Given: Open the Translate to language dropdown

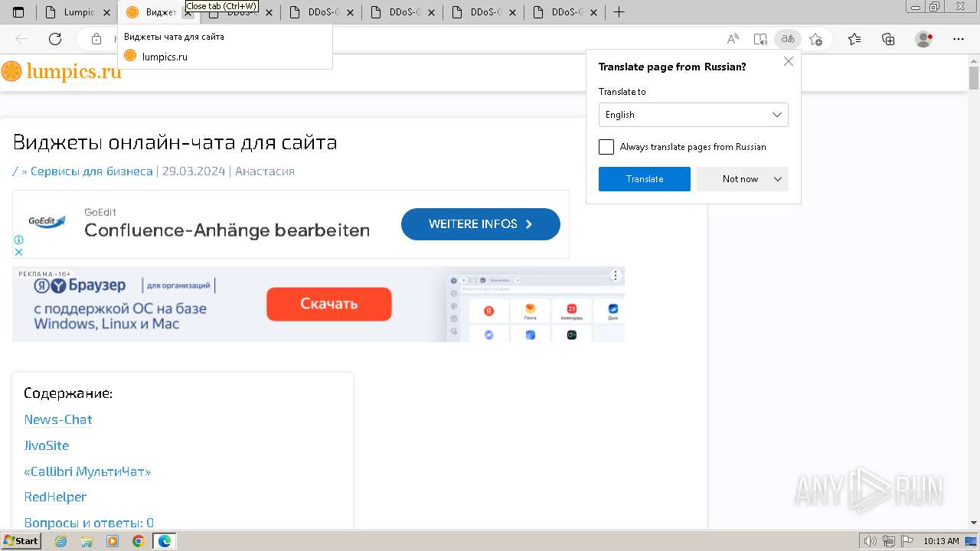Looking at the screenshot, I should click(694, 115).
